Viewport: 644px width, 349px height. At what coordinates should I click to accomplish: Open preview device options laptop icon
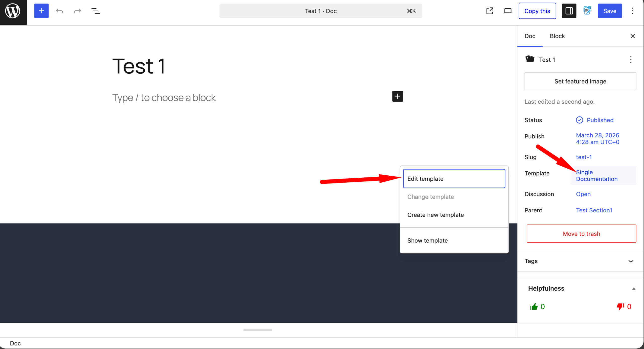[508, 11]
